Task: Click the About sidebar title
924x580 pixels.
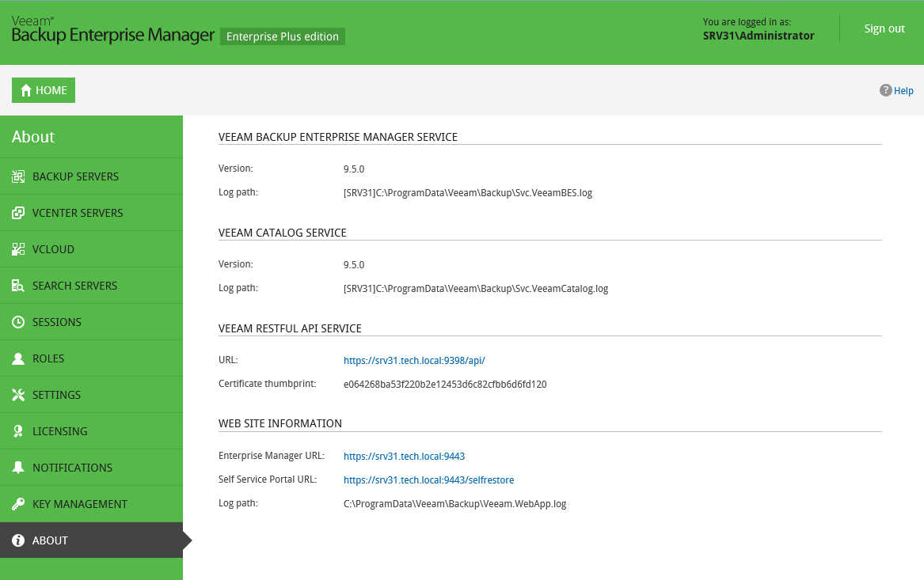Action: pyautogui.click(x=33, y=137)
